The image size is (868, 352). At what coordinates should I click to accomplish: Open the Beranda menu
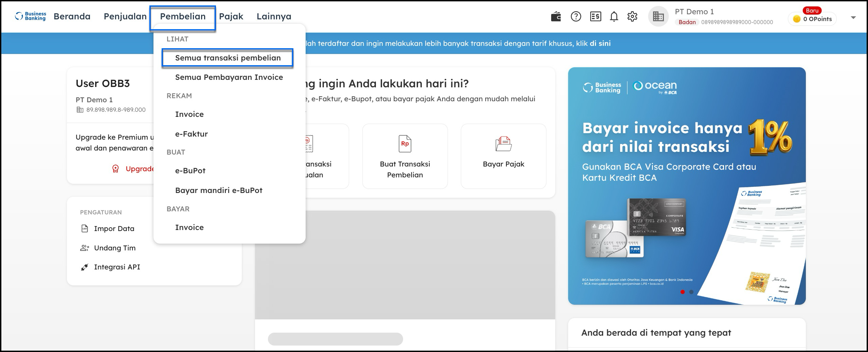pos(72,16)
